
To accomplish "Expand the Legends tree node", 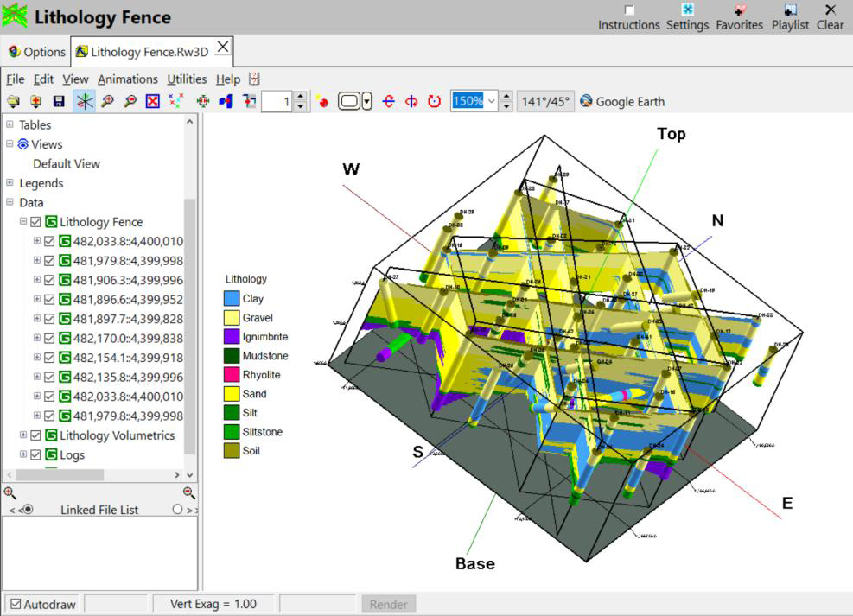I will point(10,182).
